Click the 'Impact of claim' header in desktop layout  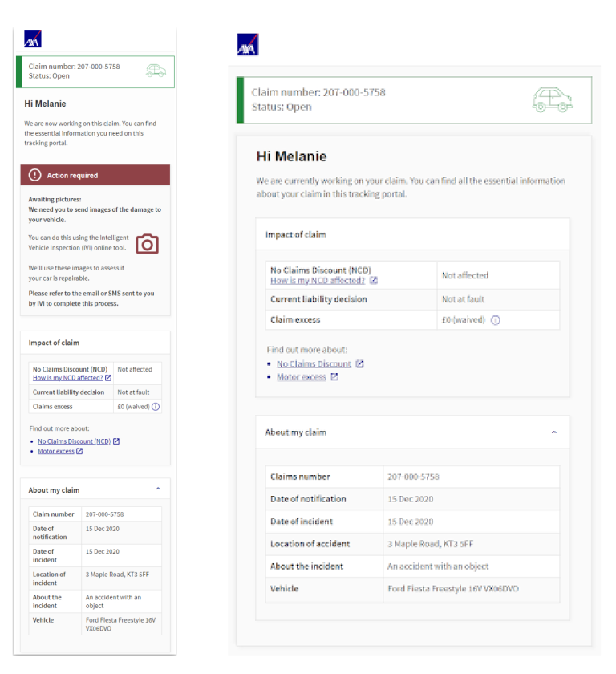(296, 235)
